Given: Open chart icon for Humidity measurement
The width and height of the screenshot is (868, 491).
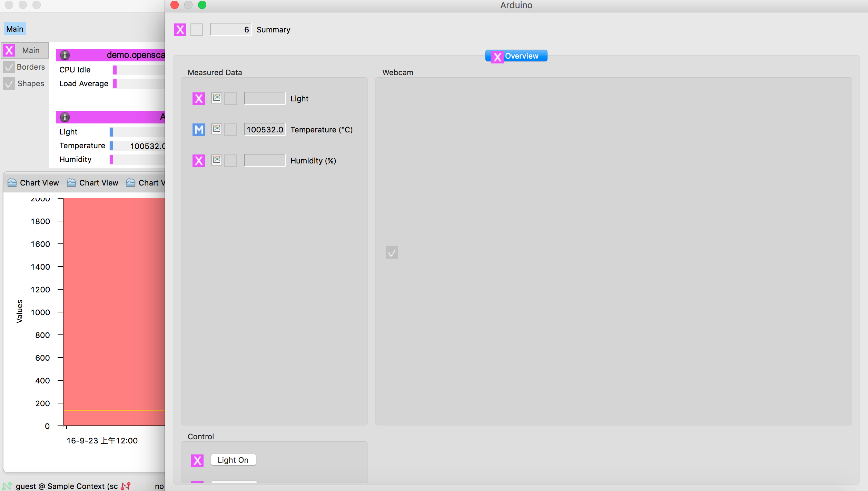Looking at the screenshot, I should tap(217, 160).
